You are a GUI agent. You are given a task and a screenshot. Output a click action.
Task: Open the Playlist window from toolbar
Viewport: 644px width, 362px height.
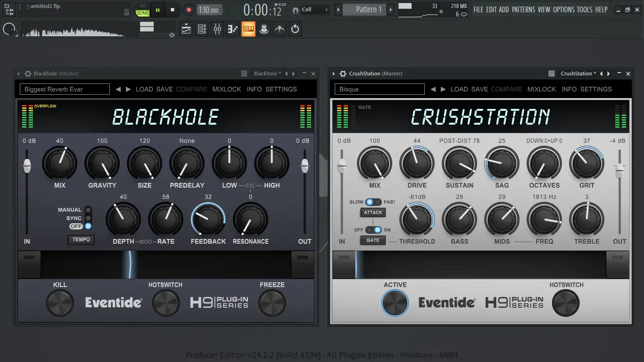pyautogui.click(x=186, y=29)
